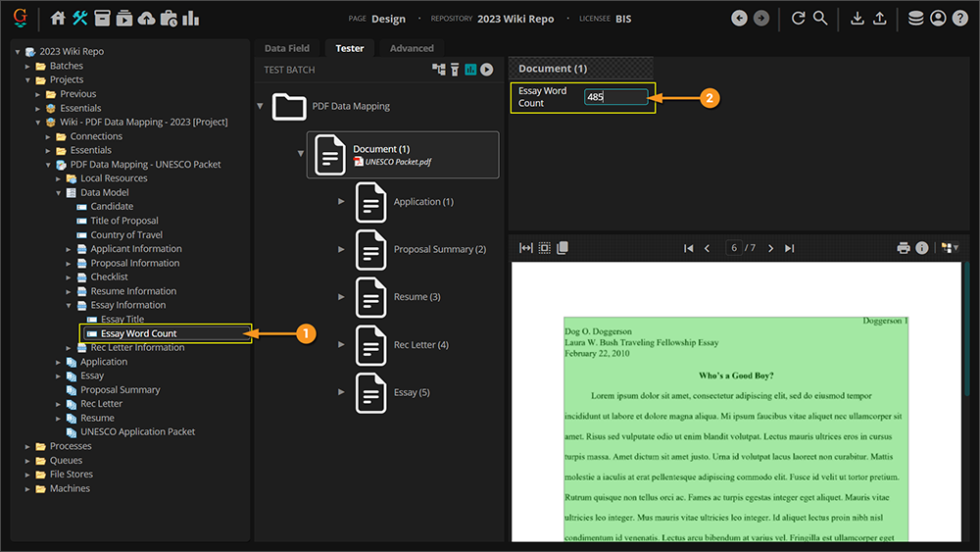Click the help question mark icon
The height and width of the screenshot is (552, 980).
pyautogui.click(x=959, y=19)
